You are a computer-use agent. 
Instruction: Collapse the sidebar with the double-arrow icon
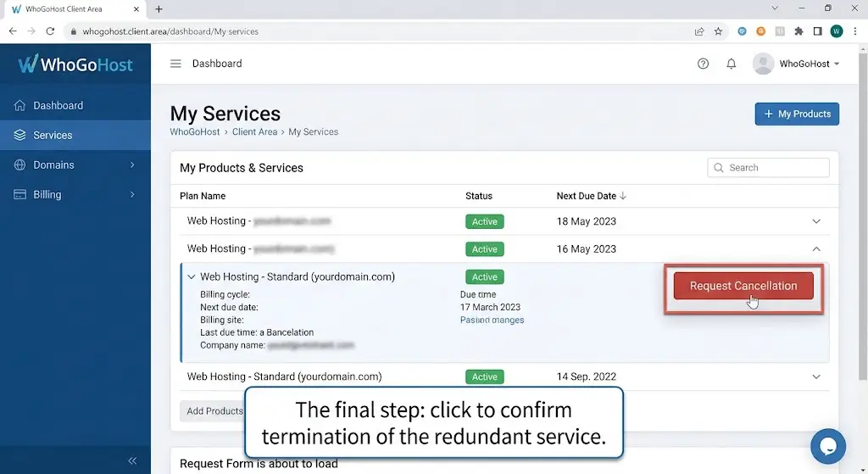point(132,460)
